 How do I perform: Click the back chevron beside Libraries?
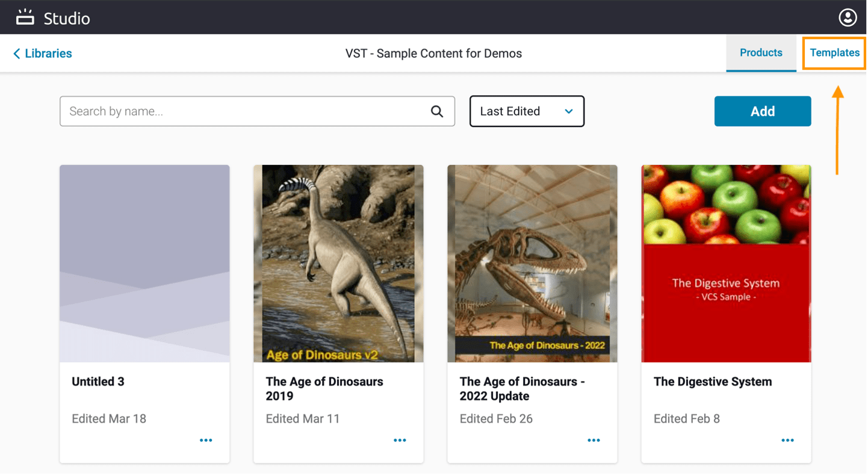(x=17, y=54)
